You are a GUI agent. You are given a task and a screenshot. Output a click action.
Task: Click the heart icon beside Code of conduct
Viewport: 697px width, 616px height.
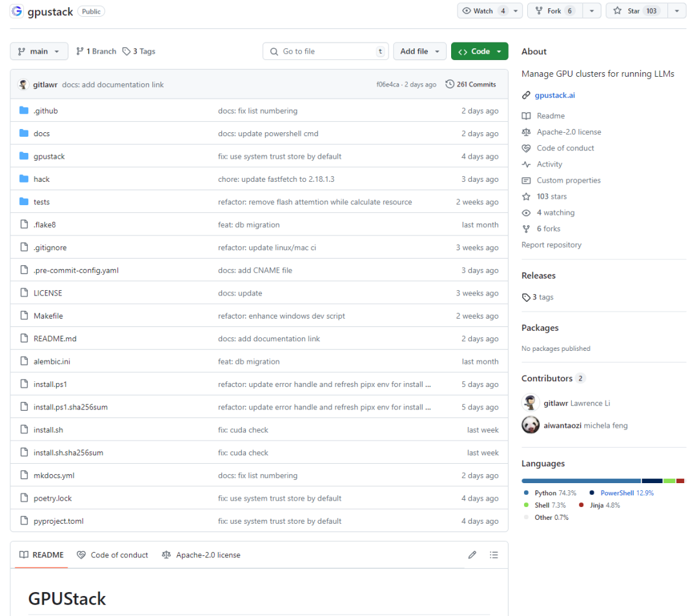(x=527, y=148)
